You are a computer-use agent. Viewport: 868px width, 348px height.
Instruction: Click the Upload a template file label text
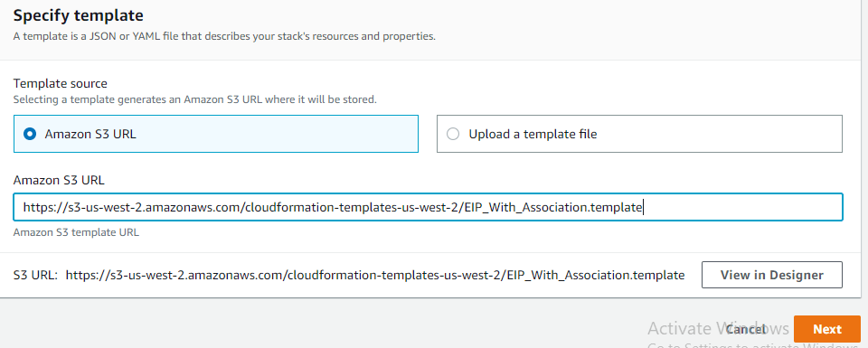(x=533, y=134)
